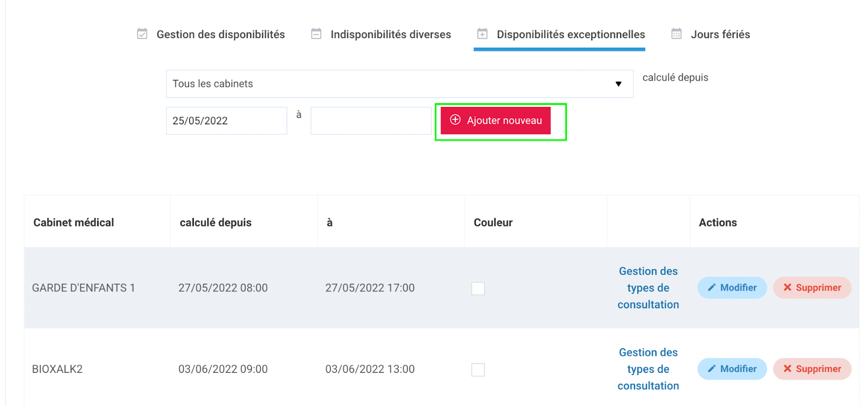Screen dimensions: 868x406
Task: Open the Gestion des disponibilités tab
Action: coord(211,34)
